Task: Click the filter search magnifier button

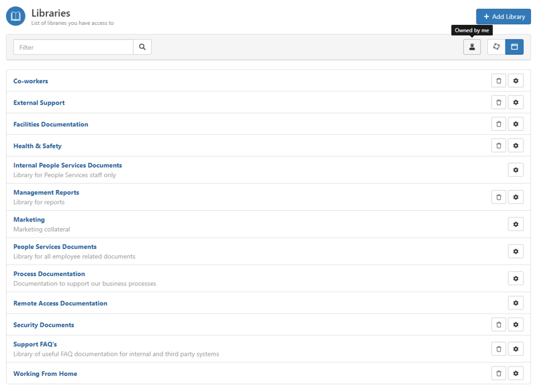Action: 142,47
